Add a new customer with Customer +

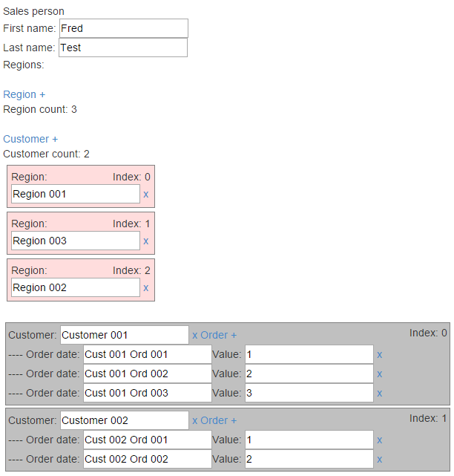click(x=30, y=139)
